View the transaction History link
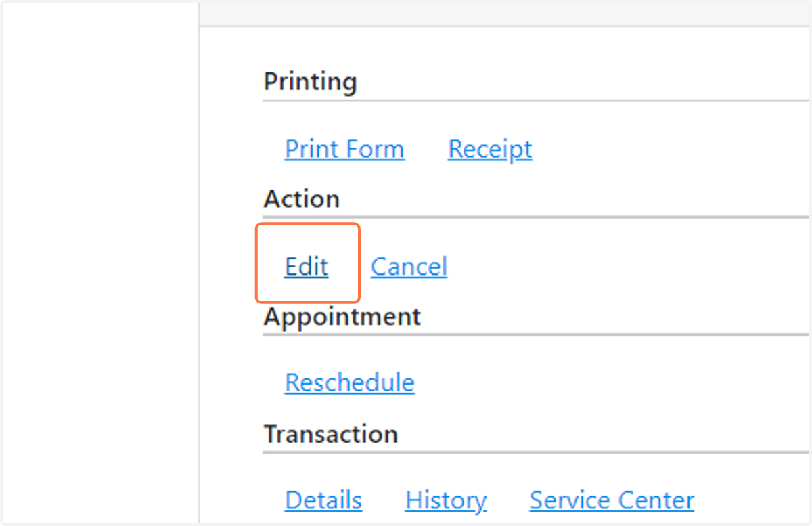 [446, 500]
